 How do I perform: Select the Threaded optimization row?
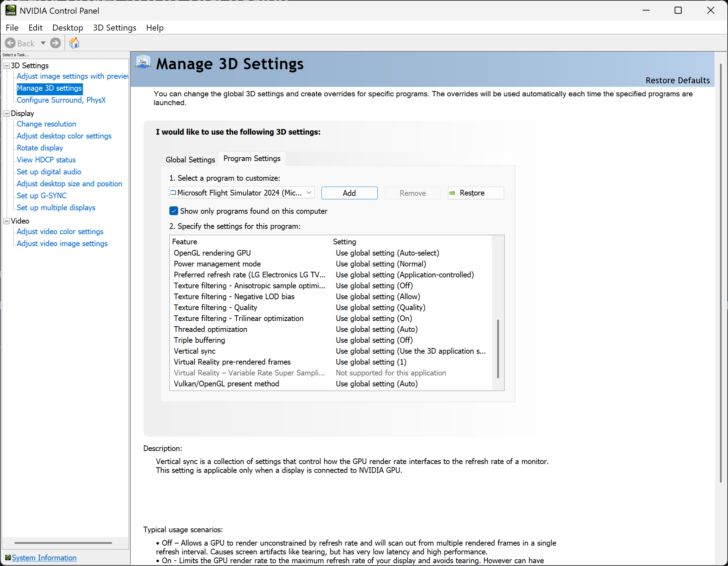(331, 329)
